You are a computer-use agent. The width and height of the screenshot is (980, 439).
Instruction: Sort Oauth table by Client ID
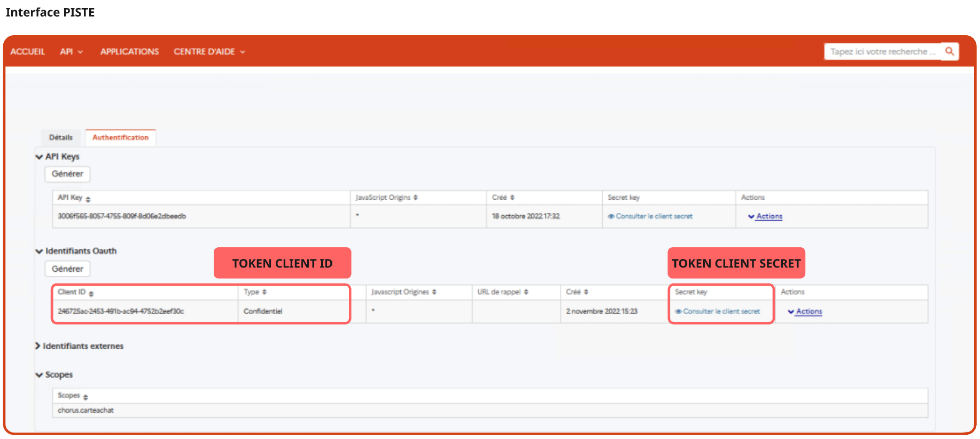[91, 294]
